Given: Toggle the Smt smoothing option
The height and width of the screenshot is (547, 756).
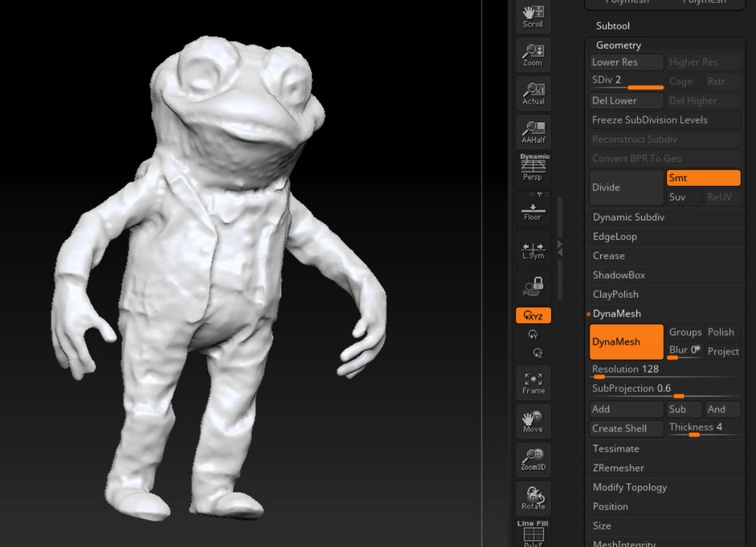Looking at the screenshot, I should 703,178.
